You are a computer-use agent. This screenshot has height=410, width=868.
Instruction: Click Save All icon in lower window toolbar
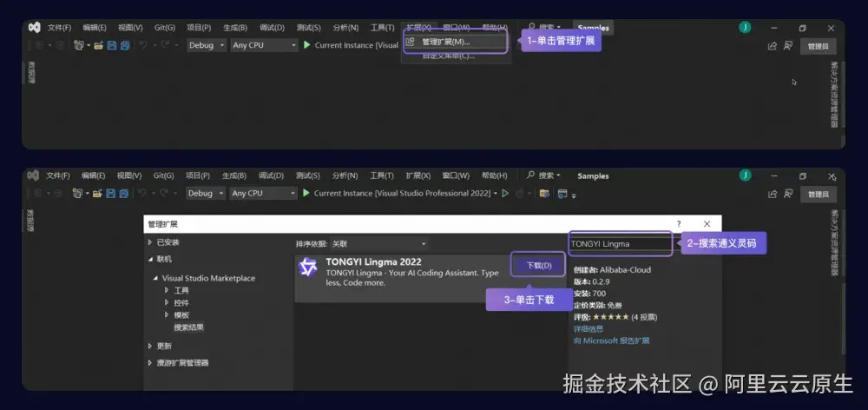click(124, 194)
